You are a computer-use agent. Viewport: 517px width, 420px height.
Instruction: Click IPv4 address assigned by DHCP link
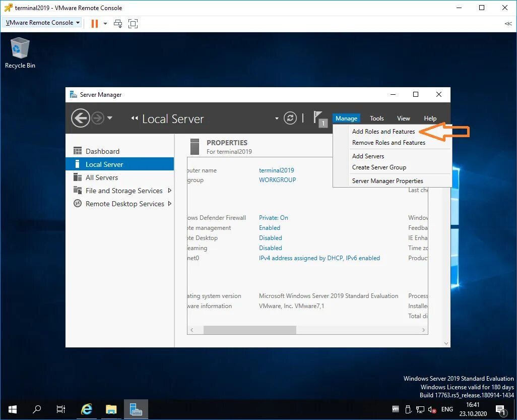(x=319, y=258)
